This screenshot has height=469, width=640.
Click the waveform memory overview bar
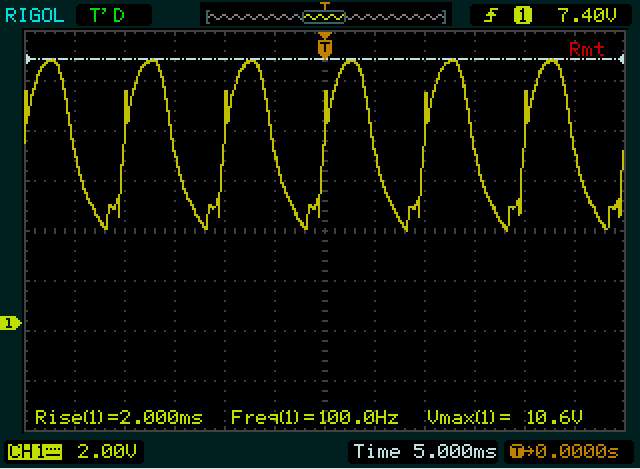[x=326, y=17]
